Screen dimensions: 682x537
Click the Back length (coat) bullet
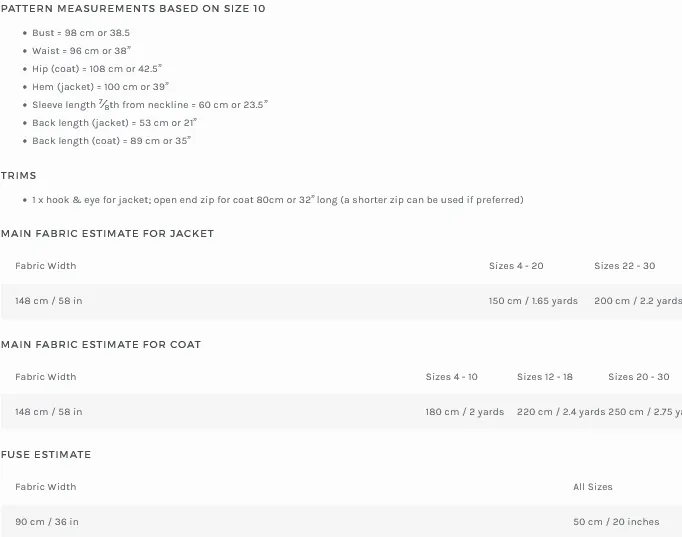click(x=111, y=141)
